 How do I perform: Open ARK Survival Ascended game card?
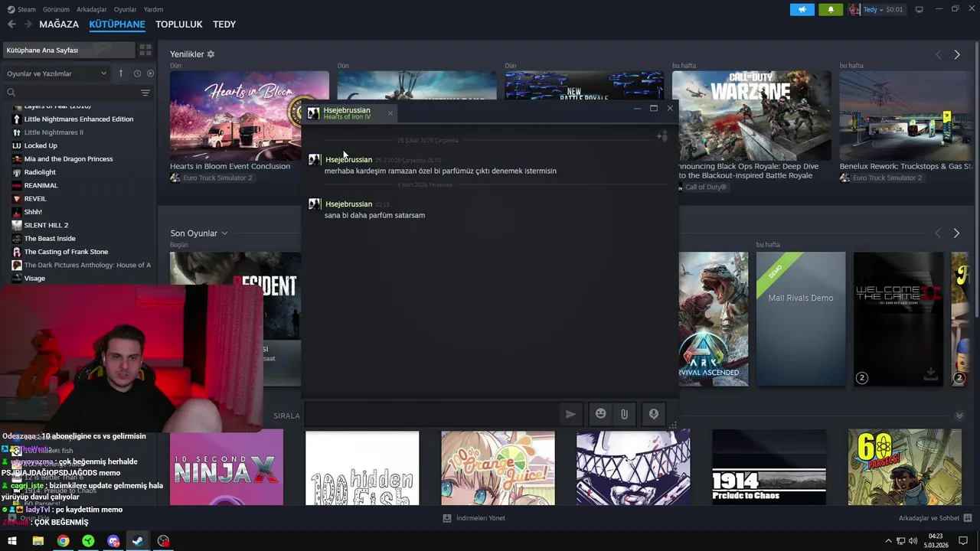714,319
